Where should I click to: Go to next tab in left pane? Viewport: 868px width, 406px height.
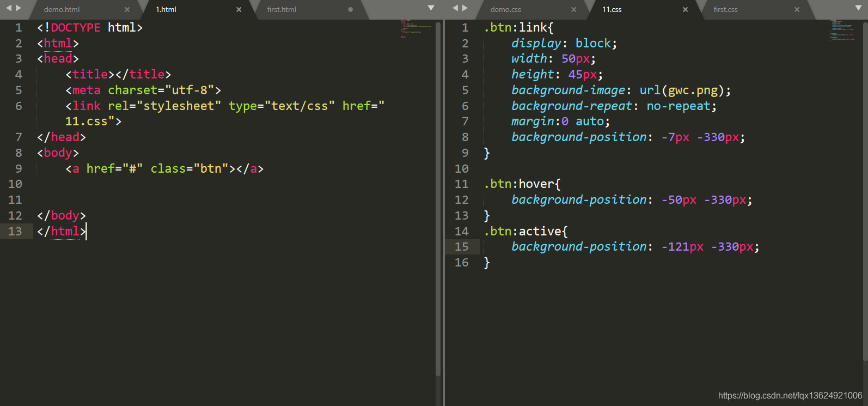click(19, 8)
